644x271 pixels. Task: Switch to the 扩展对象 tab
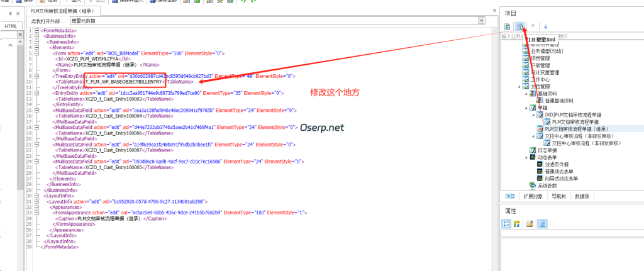533,196
